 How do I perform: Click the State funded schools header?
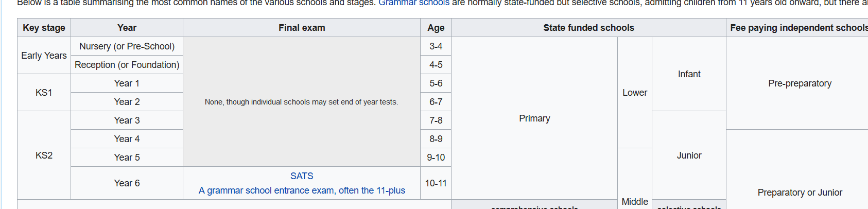588,28
